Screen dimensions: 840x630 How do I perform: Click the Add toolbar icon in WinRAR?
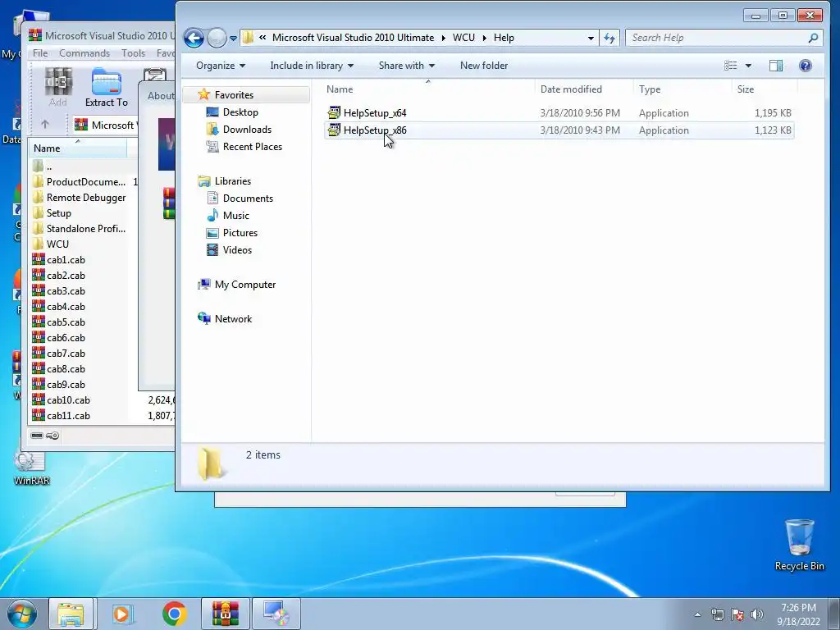pos(58,87)
